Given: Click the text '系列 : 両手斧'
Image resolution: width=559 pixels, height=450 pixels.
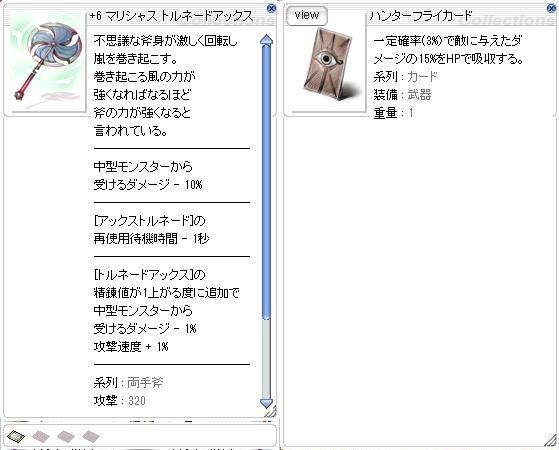Looking at the screenshot, I should [128, 383].
